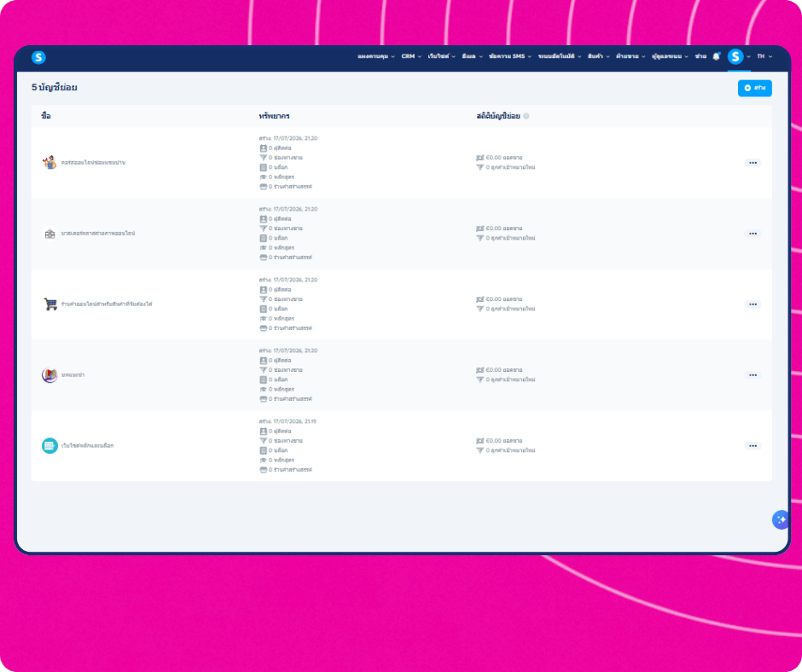802x672 pixels.
Task: Open the sub-account named in camera row
Action: tap(98, 233)
